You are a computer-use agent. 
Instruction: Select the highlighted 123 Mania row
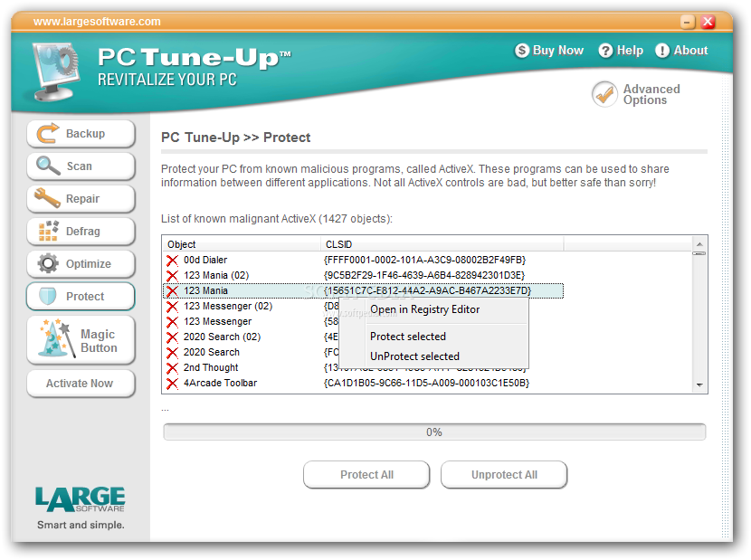(364, 290)
